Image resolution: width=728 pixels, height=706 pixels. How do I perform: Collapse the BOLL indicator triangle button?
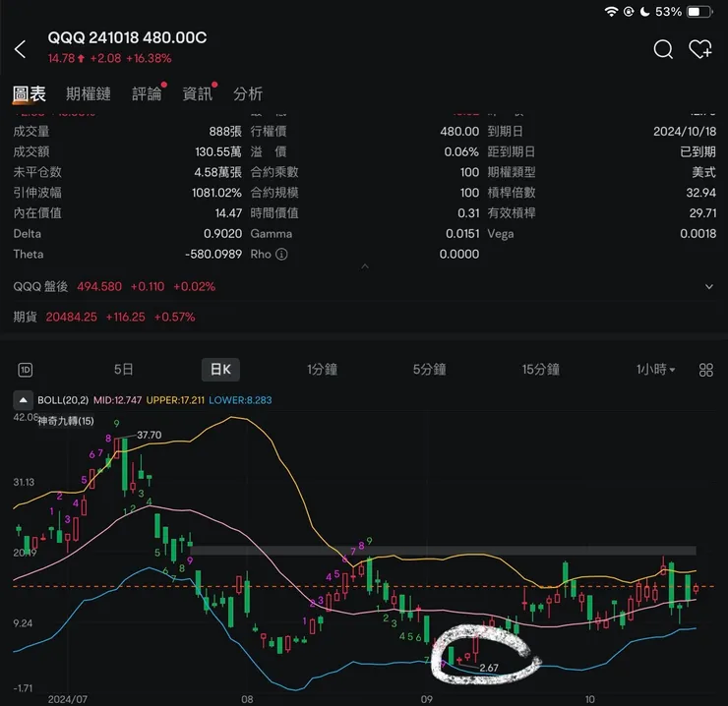point(23,400)
